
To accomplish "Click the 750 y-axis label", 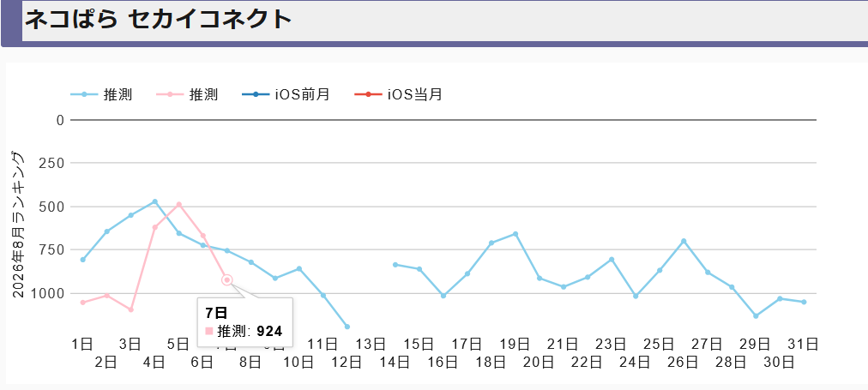I will point(53,250).
